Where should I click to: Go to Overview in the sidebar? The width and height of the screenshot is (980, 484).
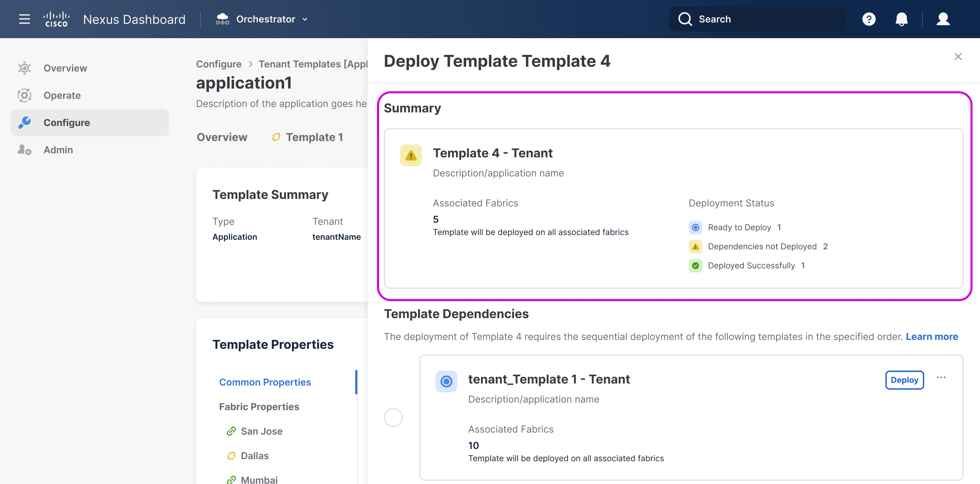(90, 68)
